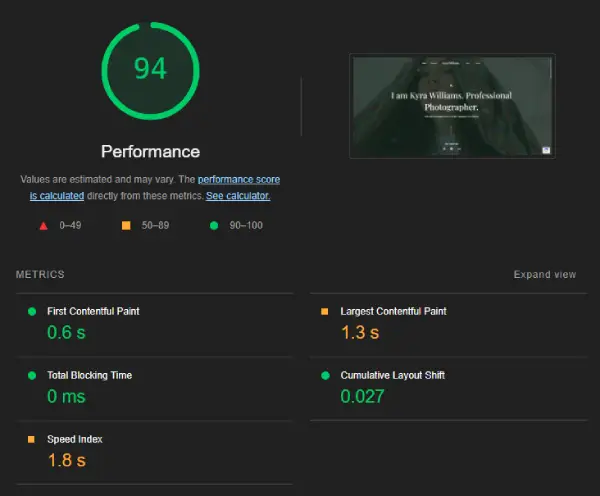Click the orange square beside Speed Index

(31, 439)
